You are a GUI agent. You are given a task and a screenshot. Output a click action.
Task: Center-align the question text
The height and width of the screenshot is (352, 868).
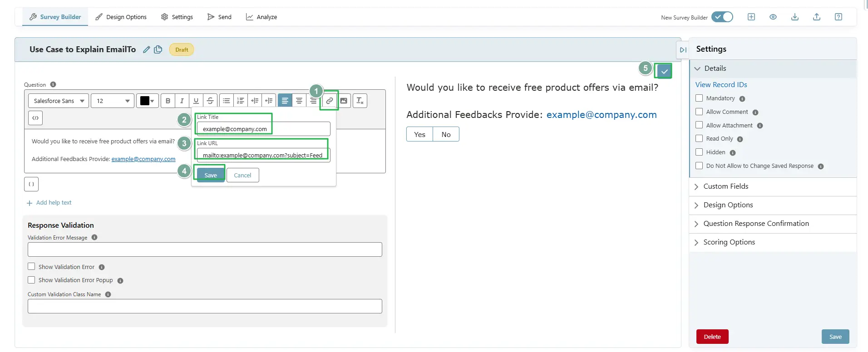pos(299,101)
